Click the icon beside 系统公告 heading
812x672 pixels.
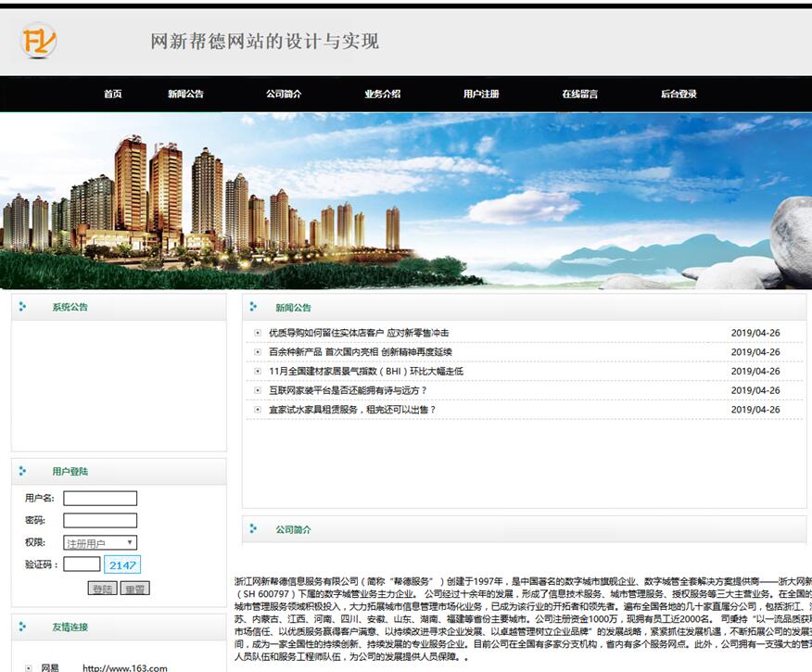click(x=22, y=307)
